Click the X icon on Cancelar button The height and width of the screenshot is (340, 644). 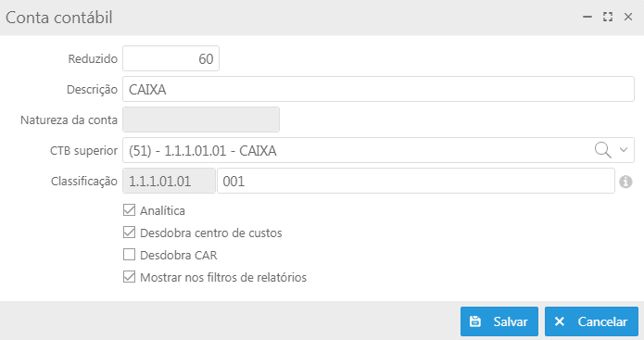click(560, 321)
